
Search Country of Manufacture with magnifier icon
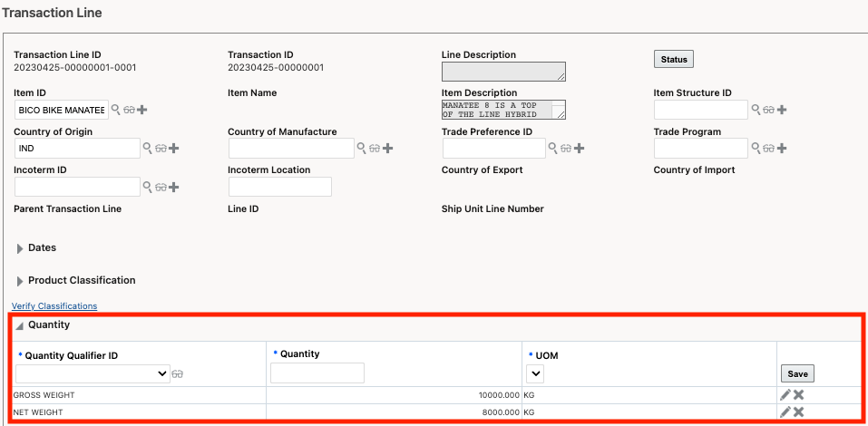(361, 148)
